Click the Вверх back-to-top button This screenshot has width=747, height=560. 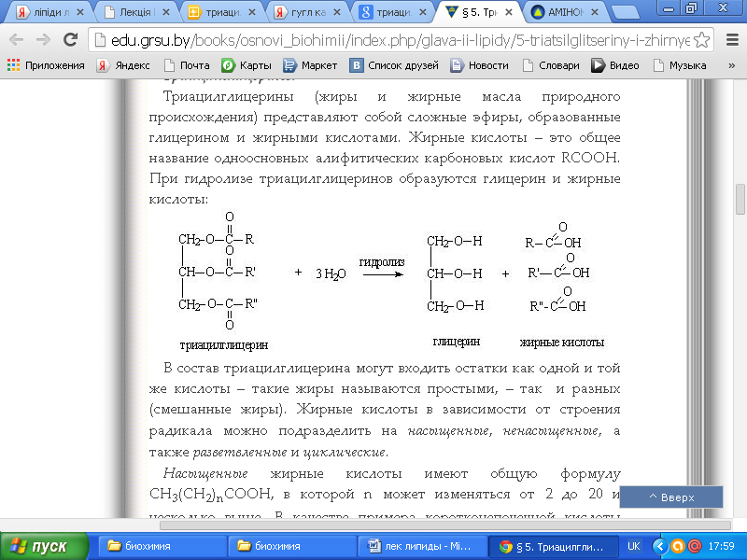[671, 497]
